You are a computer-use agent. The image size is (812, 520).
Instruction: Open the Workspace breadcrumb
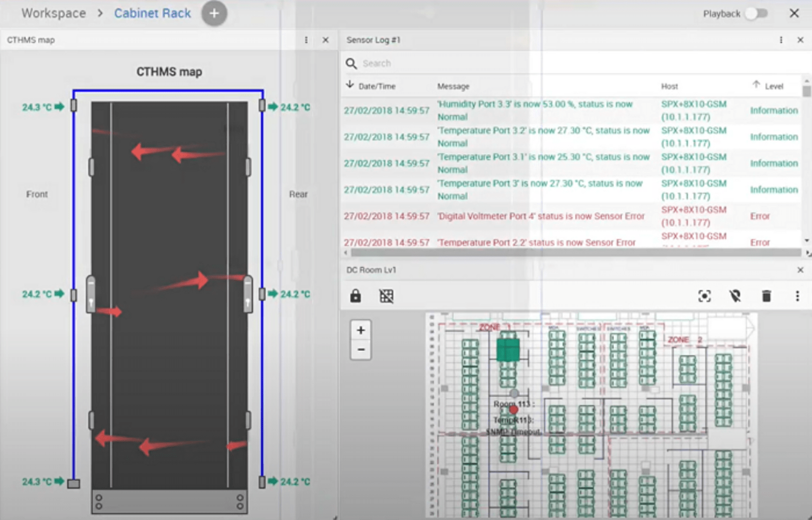point(53,13)
